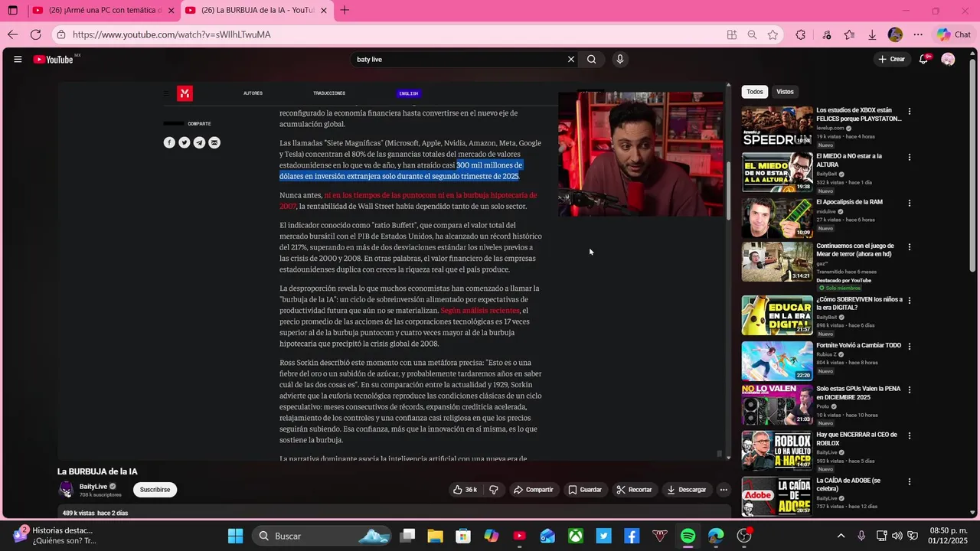Open options for Fortnite Volvió a Cambiar TODO
The width and height of the screenshot is (980, 551).
click(910, 347)
